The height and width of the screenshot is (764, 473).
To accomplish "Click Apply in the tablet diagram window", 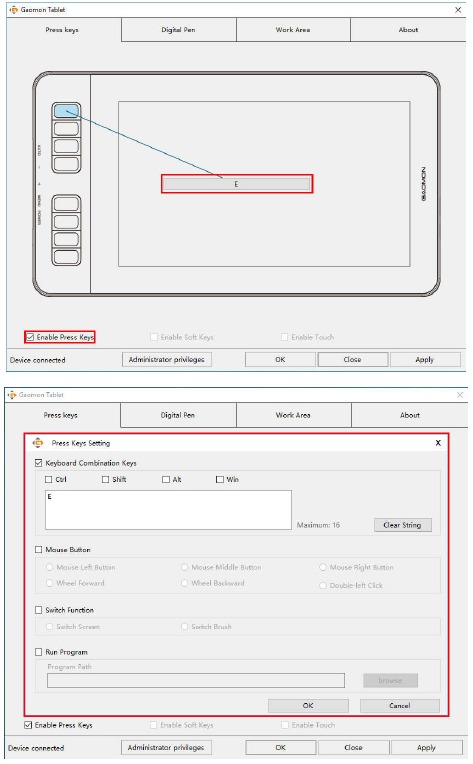I will (x=425, y=360).
